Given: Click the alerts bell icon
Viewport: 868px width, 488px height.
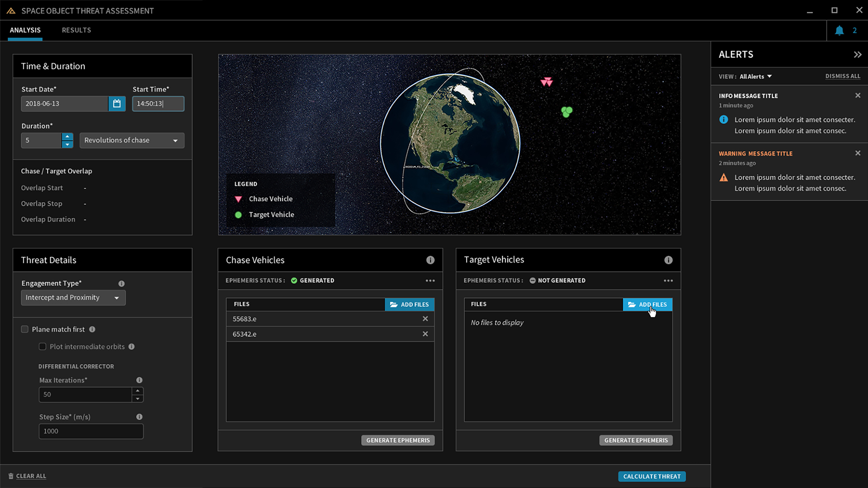Looking at the screenshot, I should pyautogui.click(x=840, y=30).
